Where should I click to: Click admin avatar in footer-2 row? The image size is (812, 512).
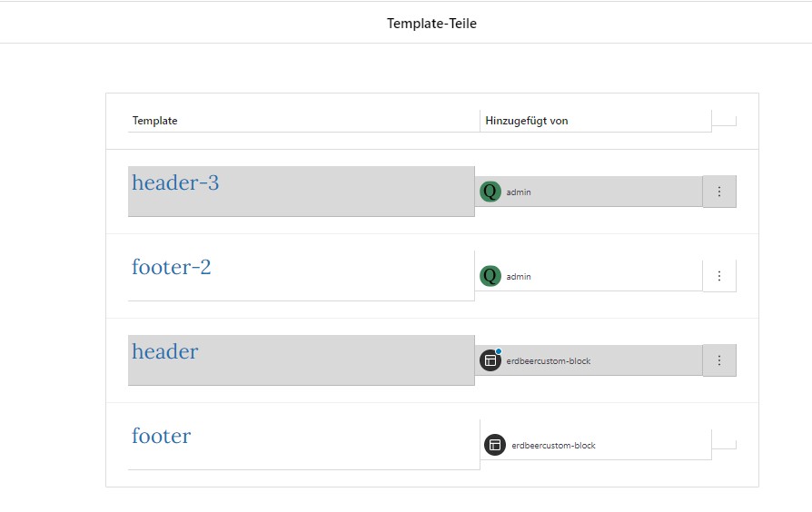[x=490, y=276]
